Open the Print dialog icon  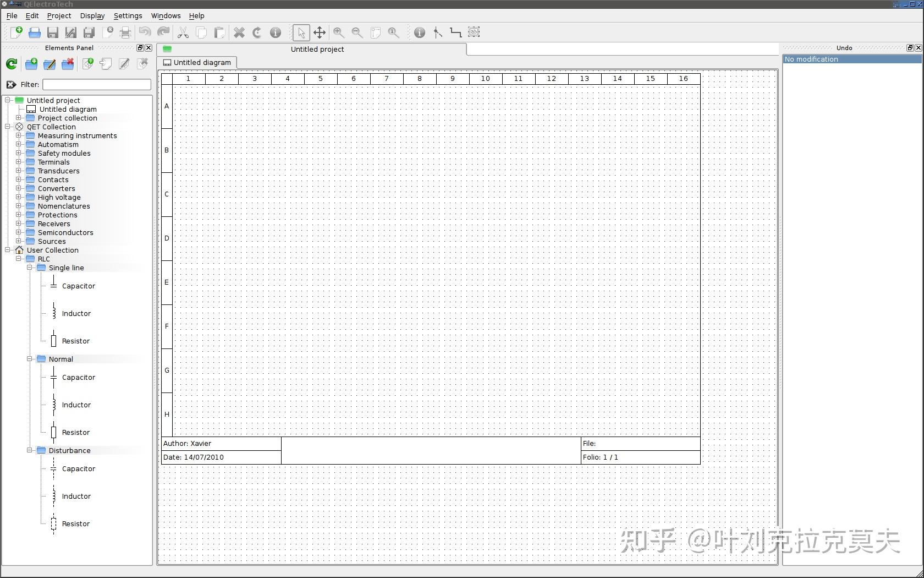(x=125, y=32)
